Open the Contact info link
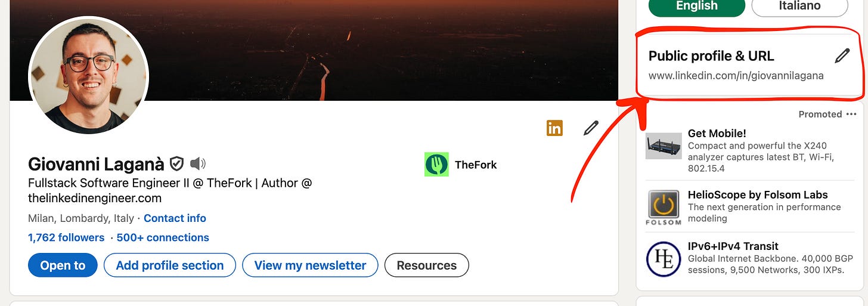The height and width of the screenshot is (306, 868). point(175,218)
